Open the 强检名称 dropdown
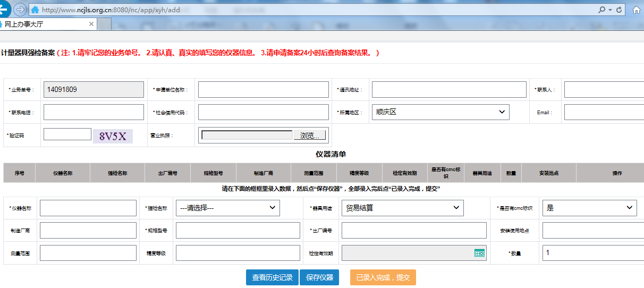This screenshot has width=644, height=288. (228, 208)
